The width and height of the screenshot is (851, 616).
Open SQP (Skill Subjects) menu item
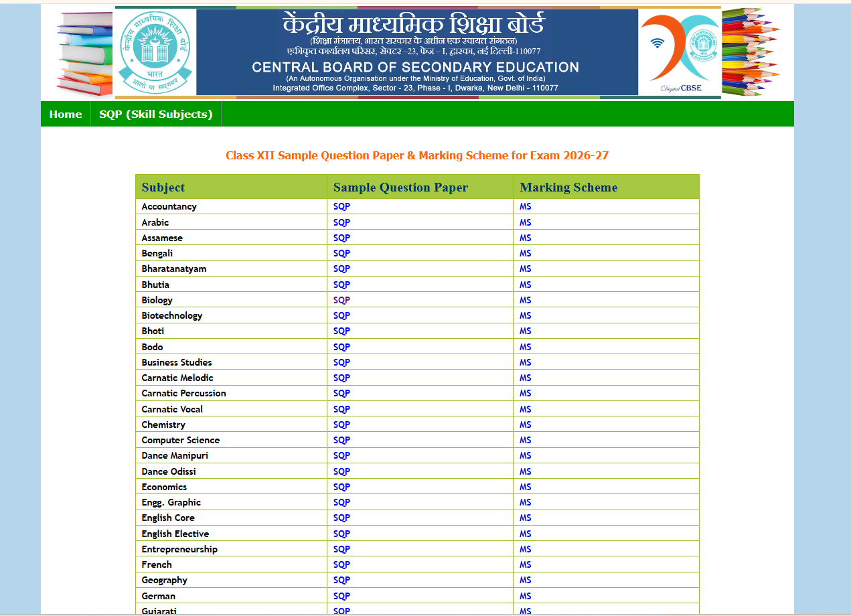tap(156, 114)
